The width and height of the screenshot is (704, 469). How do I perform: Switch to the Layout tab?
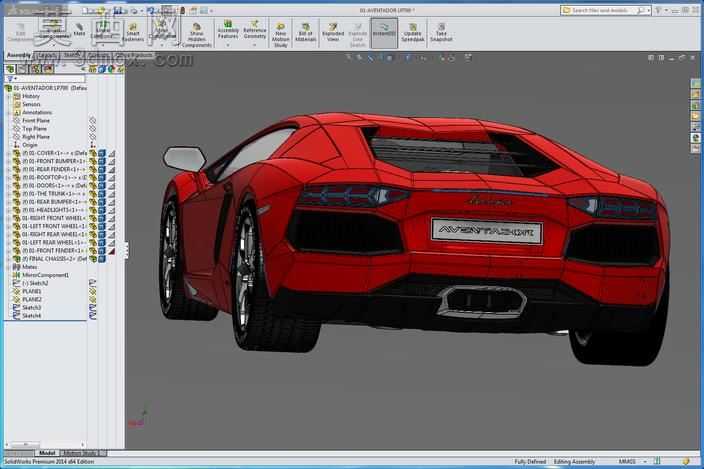click(x=47, y=55)
